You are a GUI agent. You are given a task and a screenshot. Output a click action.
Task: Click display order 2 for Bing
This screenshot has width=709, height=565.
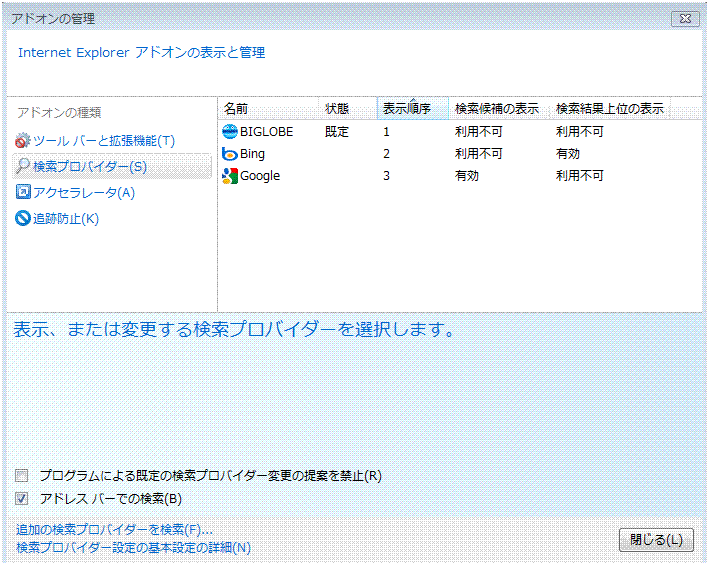coord(386,154)
